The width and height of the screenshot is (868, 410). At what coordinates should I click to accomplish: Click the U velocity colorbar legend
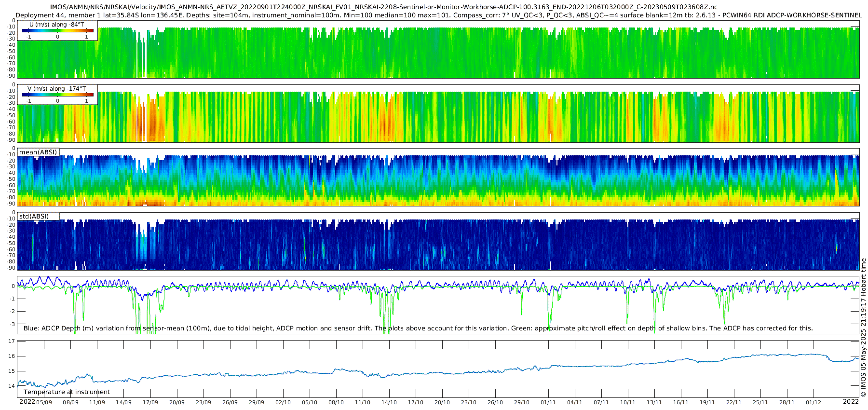57,30
